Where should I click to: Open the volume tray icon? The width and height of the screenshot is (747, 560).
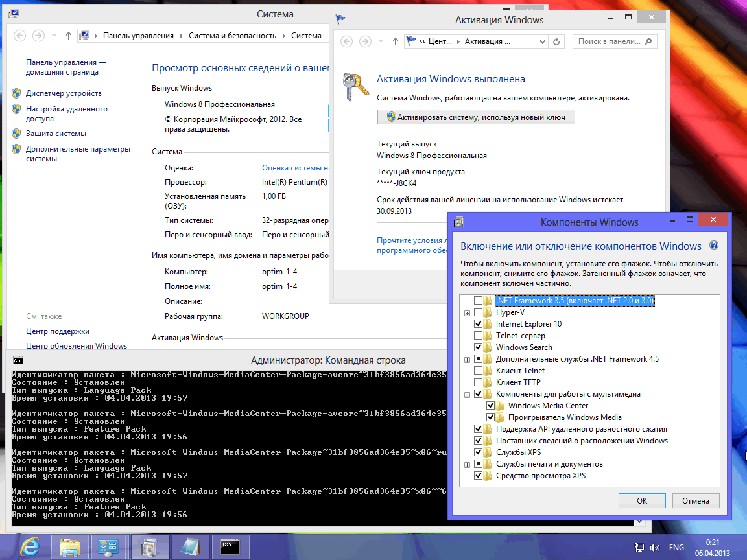655,548
